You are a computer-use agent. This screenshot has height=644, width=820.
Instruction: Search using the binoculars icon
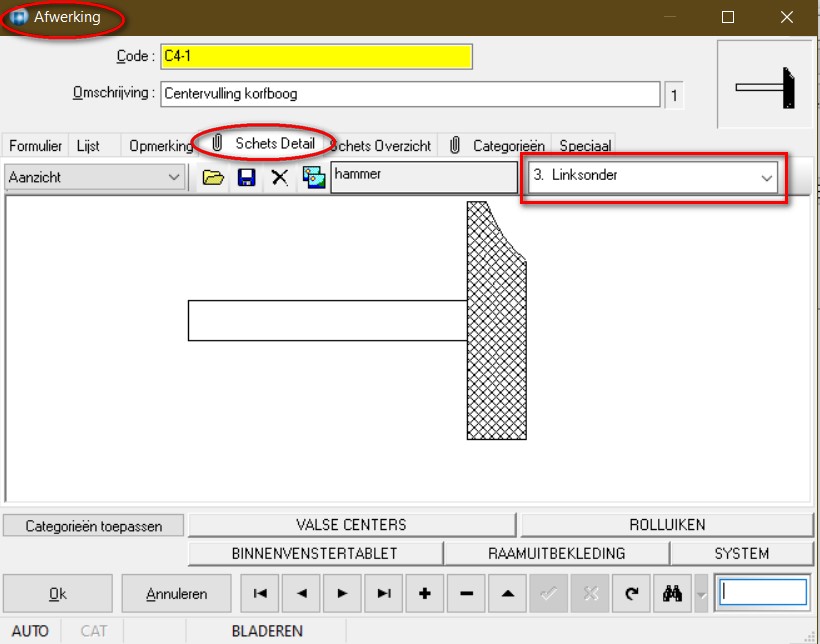pos(673,593)
